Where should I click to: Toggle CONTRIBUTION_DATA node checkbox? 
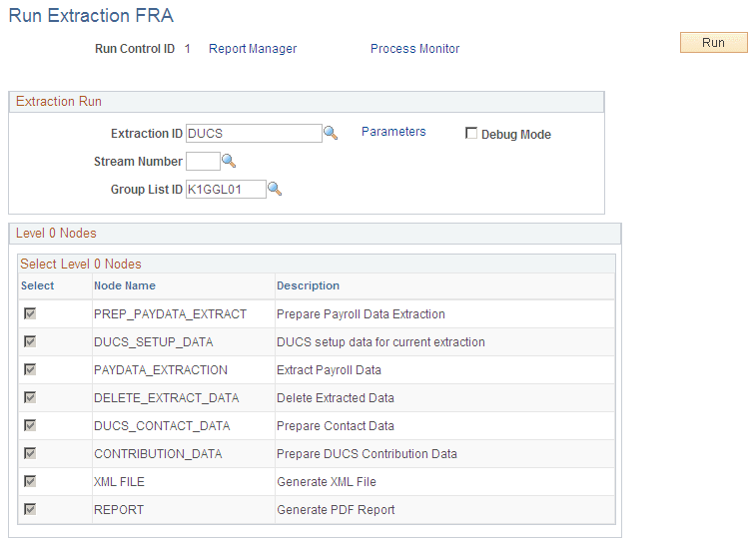[31, 454]
